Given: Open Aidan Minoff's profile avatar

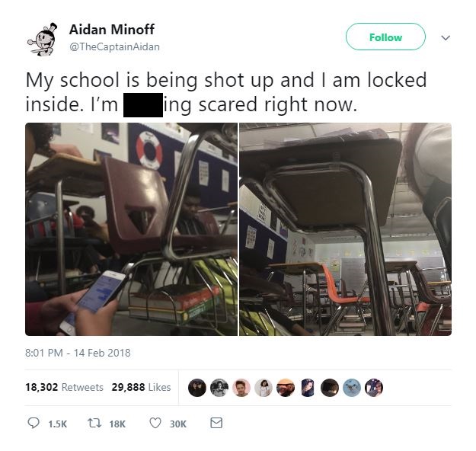Looking at the screenshot, I should point(43,39).
